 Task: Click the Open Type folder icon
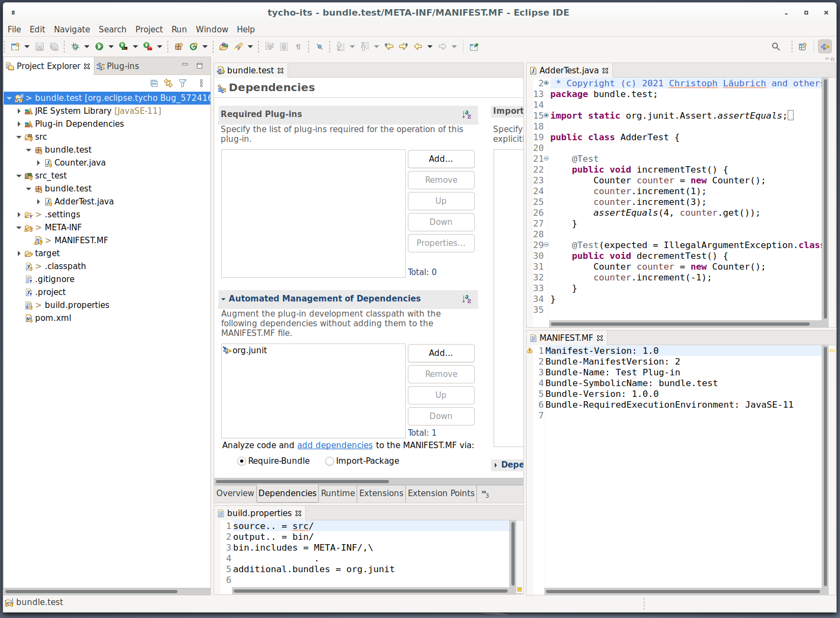coord(224,47)
